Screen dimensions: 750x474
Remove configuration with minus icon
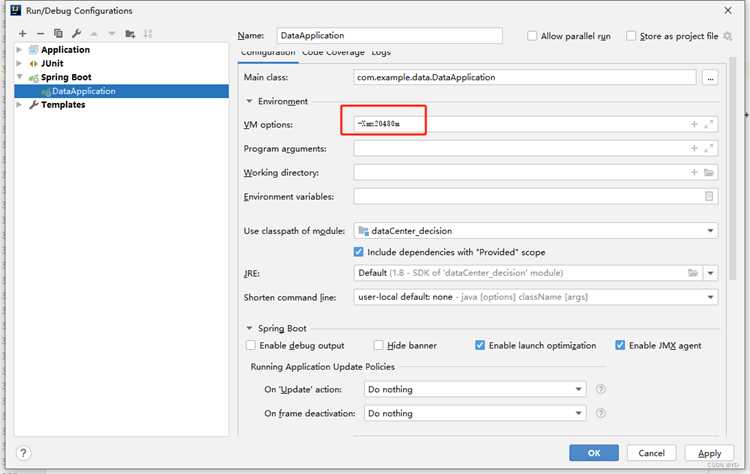coord(41,33)
